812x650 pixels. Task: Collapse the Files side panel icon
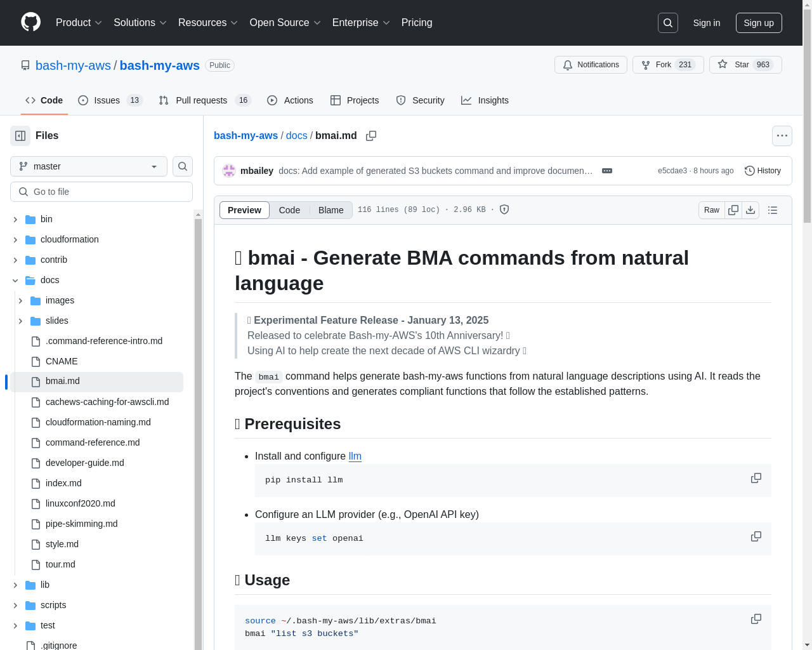coord(20,136)
